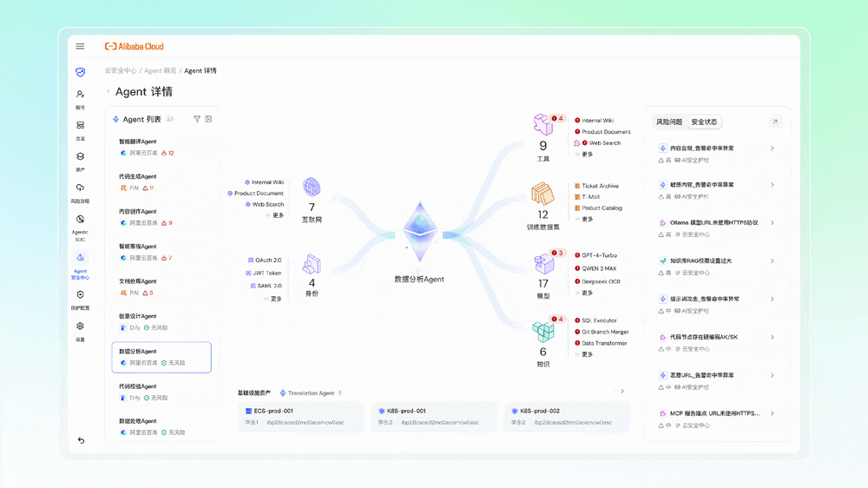Select 智能翻译Agent in the list
The height and width of the screenshot is (488, 868).
161,148
